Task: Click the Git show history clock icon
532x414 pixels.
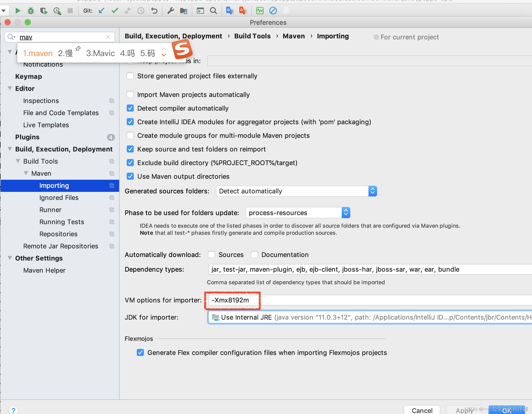Action: pyautogui.click(x=141, y=11)
